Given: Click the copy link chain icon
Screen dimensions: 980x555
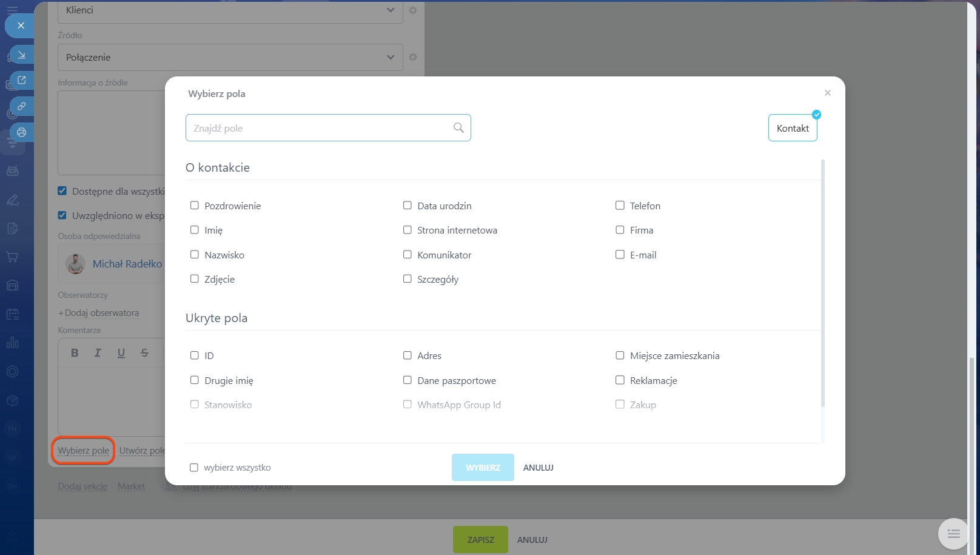Looking at the screenshot, I should pos(22,106).
